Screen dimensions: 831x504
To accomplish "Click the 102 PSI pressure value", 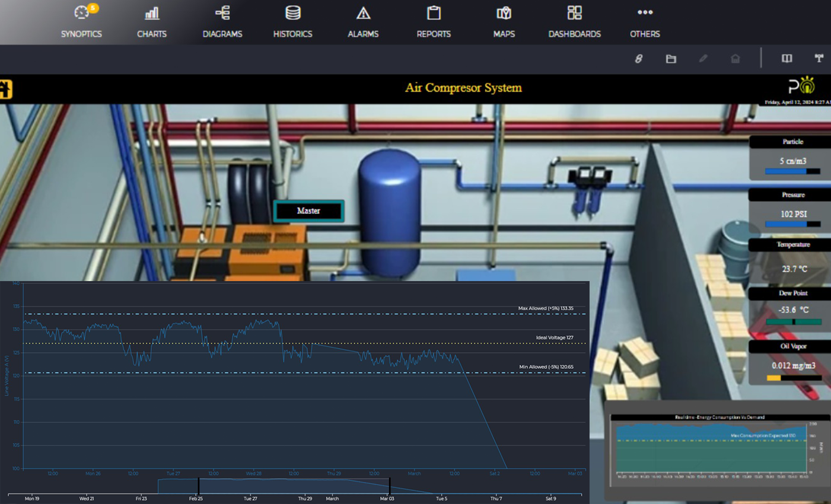I will (793, 213).
